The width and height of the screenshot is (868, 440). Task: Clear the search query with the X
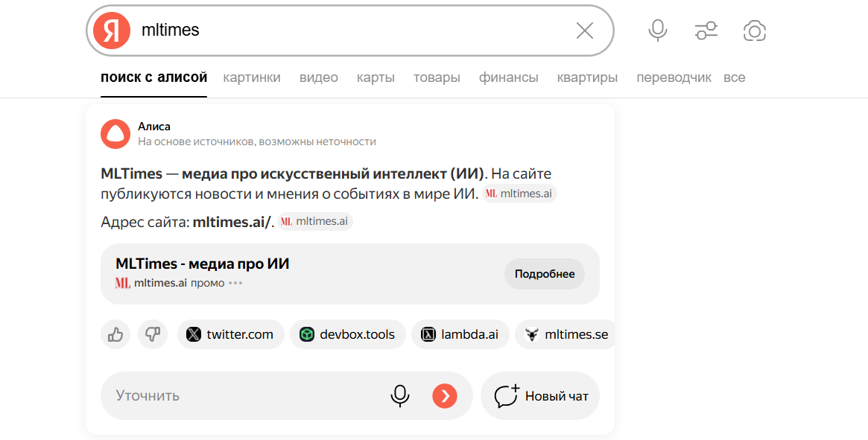(585, 31)
